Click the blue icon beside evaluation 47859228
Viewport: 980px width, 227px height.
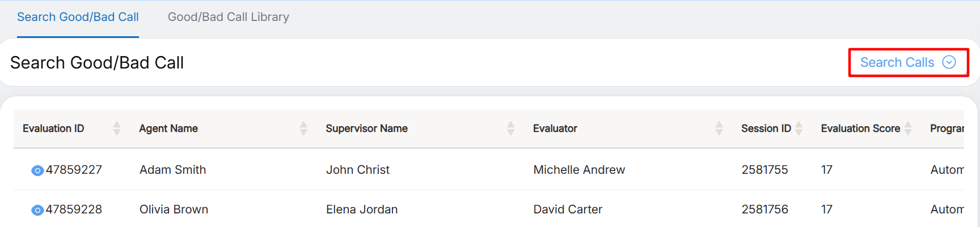click(x=37, y=210)
